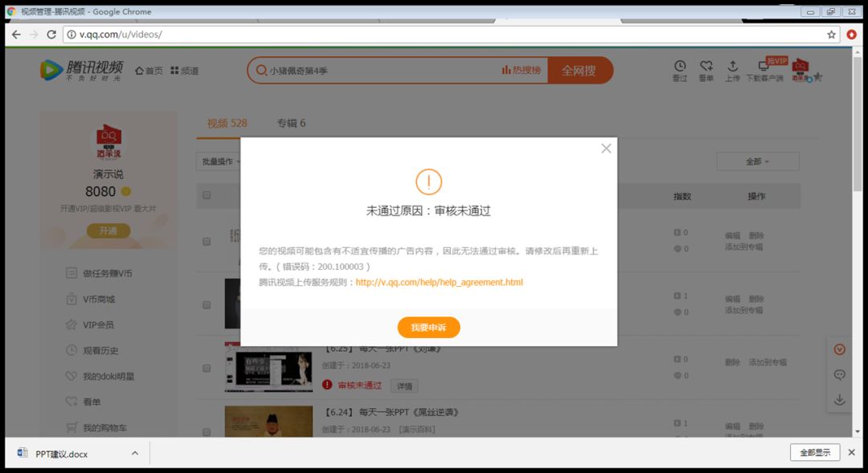The height and width of the screenshot is (473, 868).
Task: Click the circled down-arrow floating icon at right
Action: point(840,349)
